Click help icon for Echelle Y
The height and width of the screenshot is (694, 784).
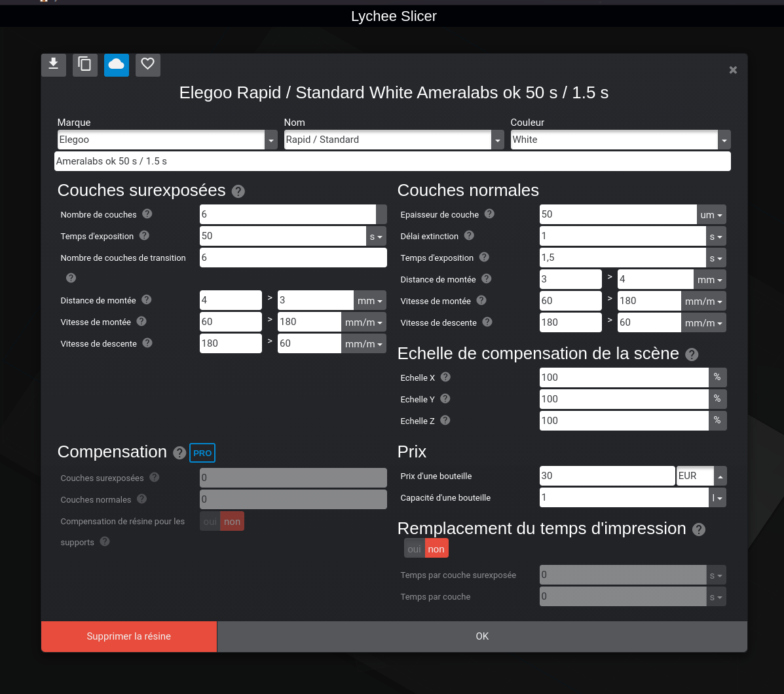[x=445, y=398]
